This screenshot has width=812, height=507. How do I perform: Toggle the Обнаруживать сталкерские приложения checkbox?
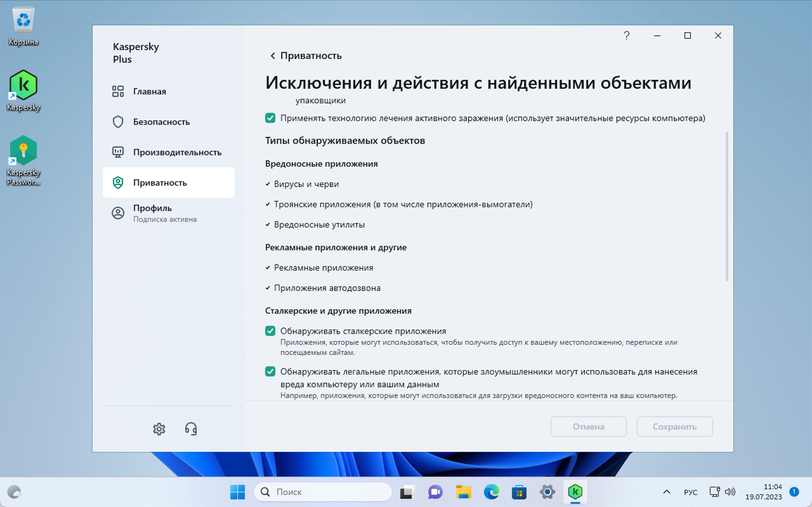pyautogui.click(x=270, y=331)
